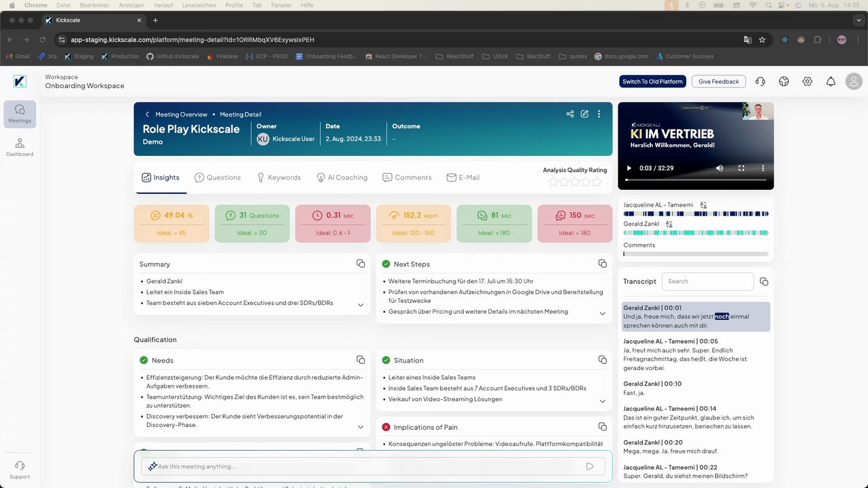Open Support in the sidebar
Screen dimensions: 868x488
(x=20, y=470)
